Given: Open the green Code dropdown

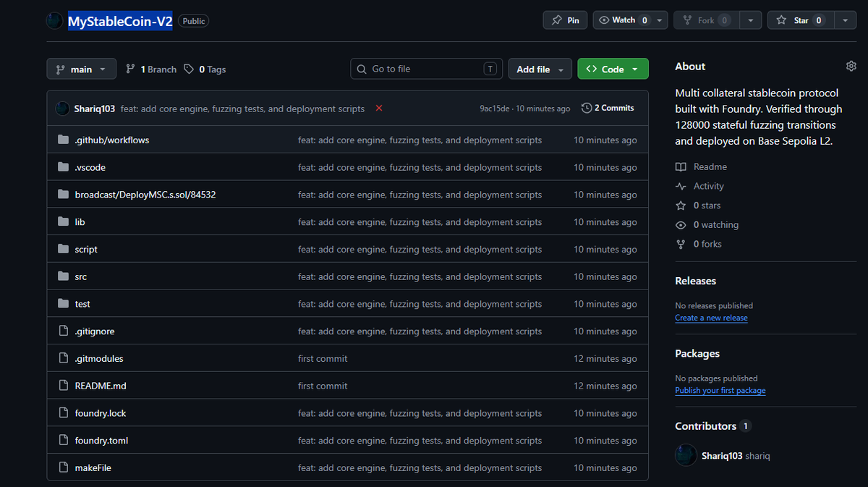Looking at the screenshot, I should (613, 69).
